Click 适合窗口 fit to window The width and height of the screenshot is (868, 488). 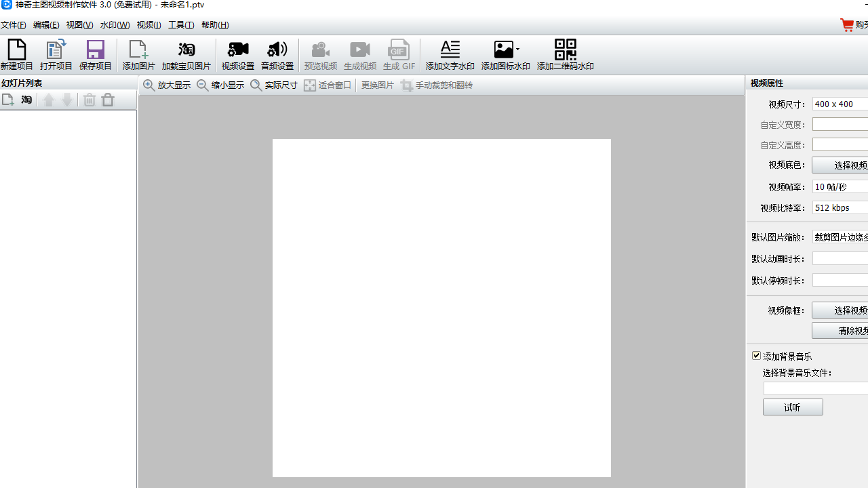(x=328, y=85)
